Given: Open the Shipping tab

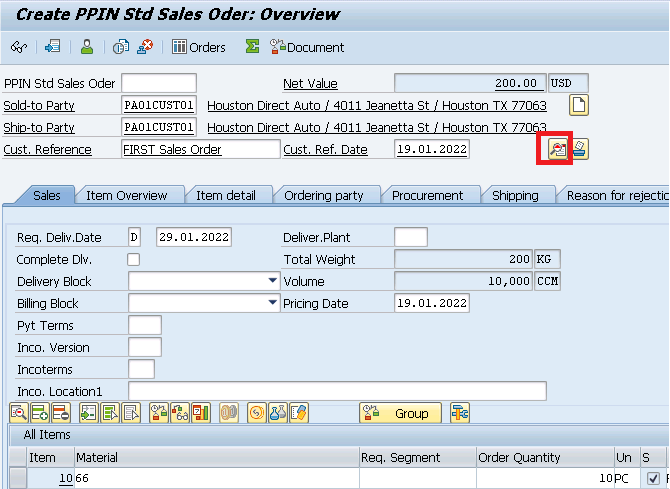Looking at the screenshot, I should [515, 195].
